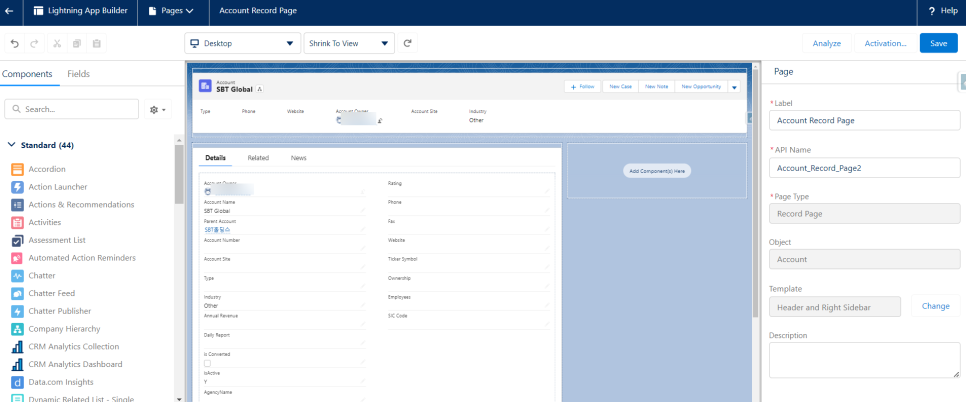
Task: Click Add Component(s) Here placeholder
Action: click(657, 171)
